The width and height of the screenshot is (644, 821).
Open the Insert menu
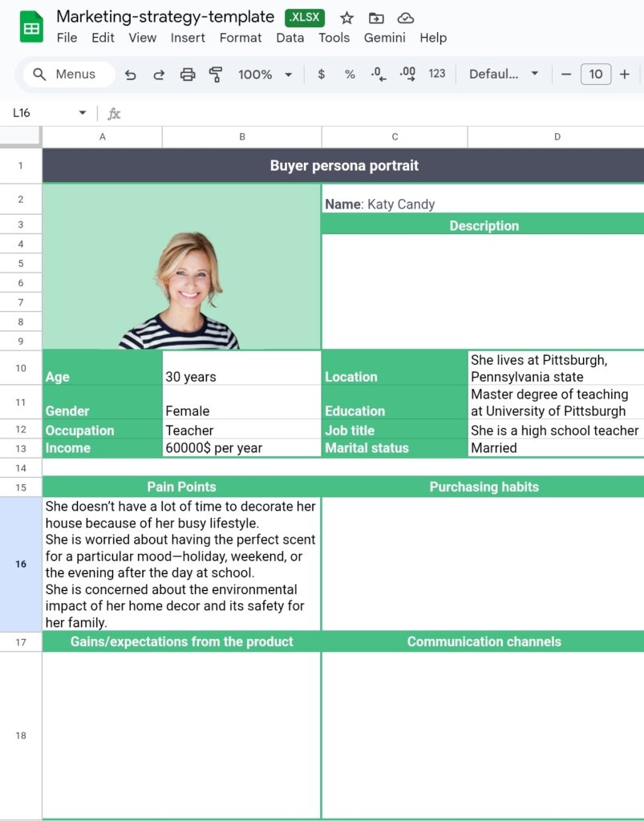(x=188, y=38)
